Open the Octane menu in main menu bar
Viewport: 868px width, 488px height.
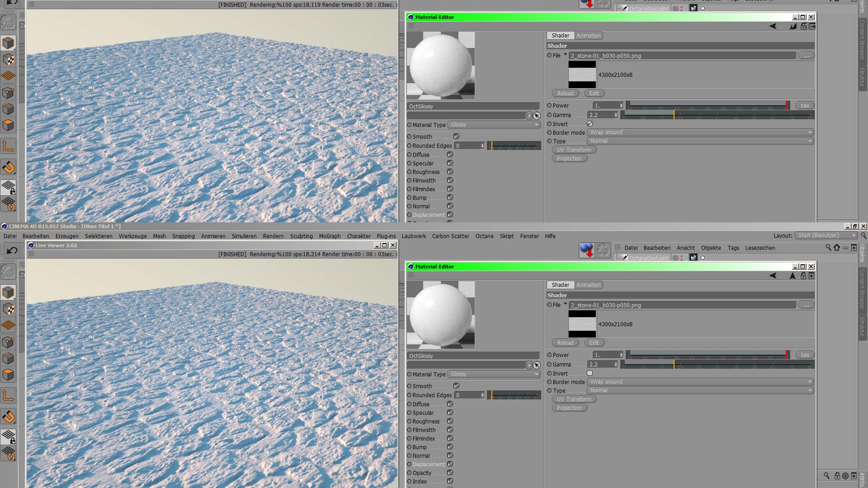(484, 236)
